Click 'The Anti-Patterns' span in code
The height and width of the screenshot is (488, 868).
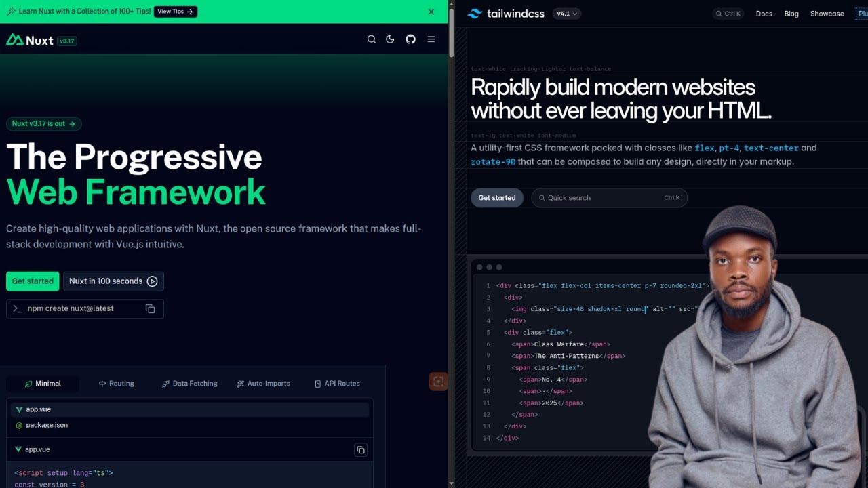pos(566,356)
